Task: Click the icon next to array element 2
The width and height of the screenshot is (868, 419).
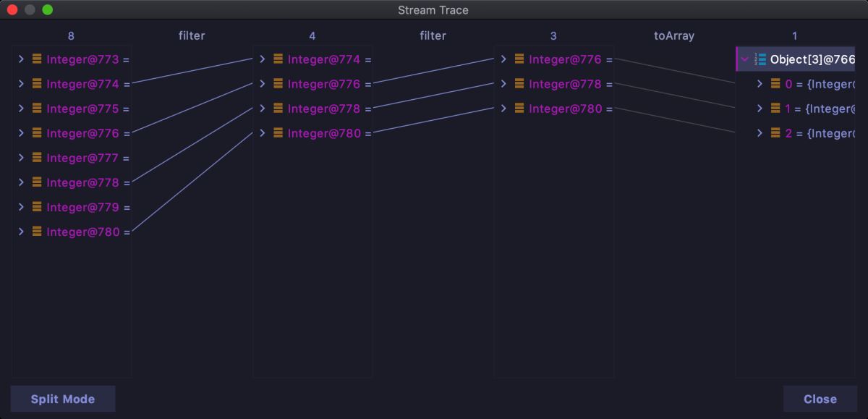Action: click(x=775, y=133)
